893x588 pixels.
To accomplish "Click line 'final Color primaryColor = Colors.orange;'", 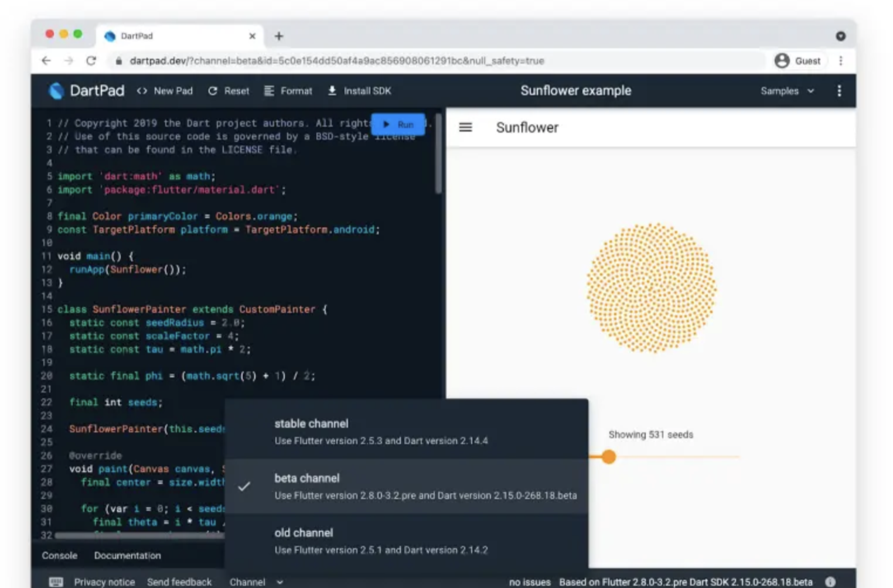I will (178, 216).
